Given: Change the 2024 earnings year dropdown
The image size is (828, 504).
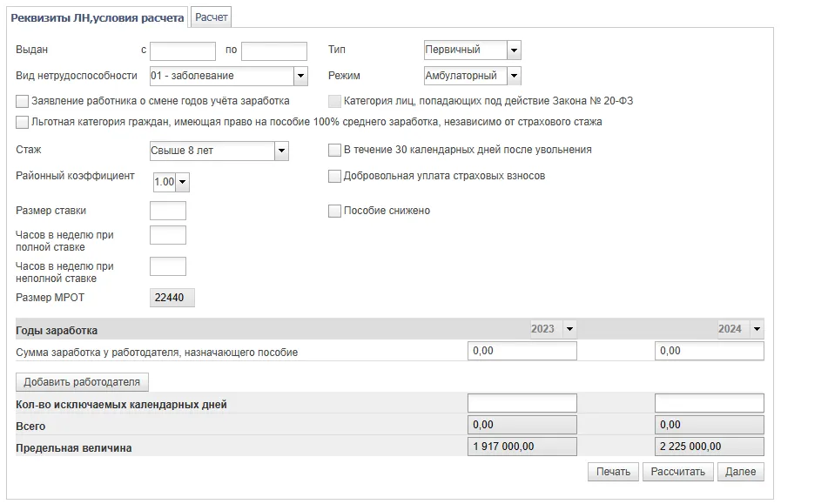Looking at the screenshot, I should pyautogui.click(x=756, y=329).
